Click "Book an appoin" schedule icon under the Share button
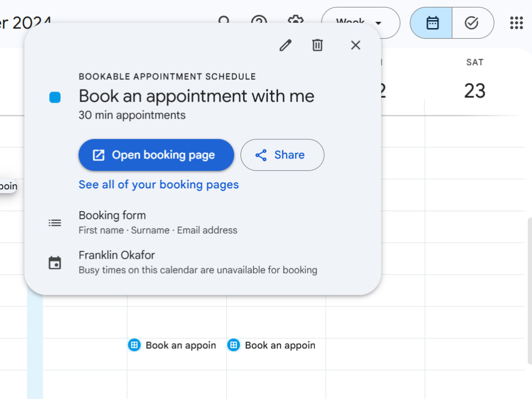 click(234, 345)
